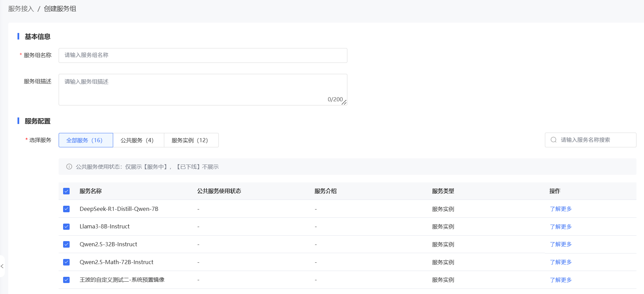The height and width of the screenshot is (294, 644).
Task: Click the 创建服务组 breadcrumb text
Action: click(x=60, y=9)
